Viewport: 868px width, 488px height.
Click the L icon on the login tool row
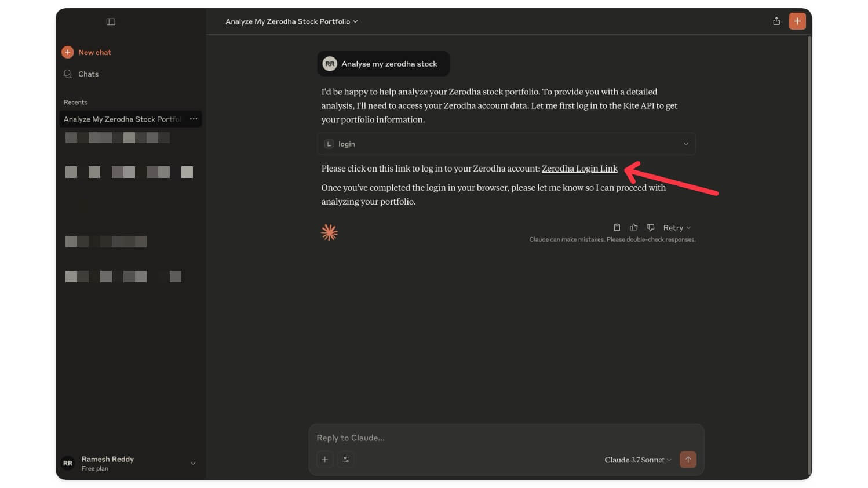pyautogui.click(x=329, y=144)
